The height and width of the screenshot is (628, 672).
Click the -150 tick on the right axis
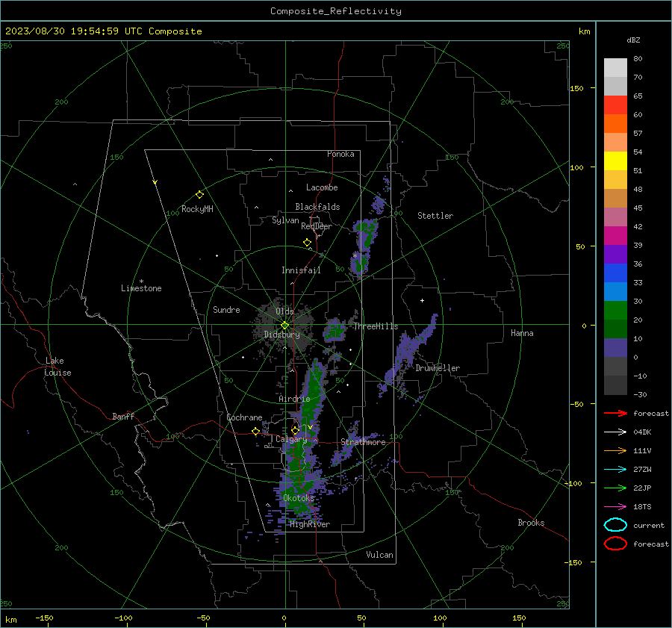[x=573, y=562]
